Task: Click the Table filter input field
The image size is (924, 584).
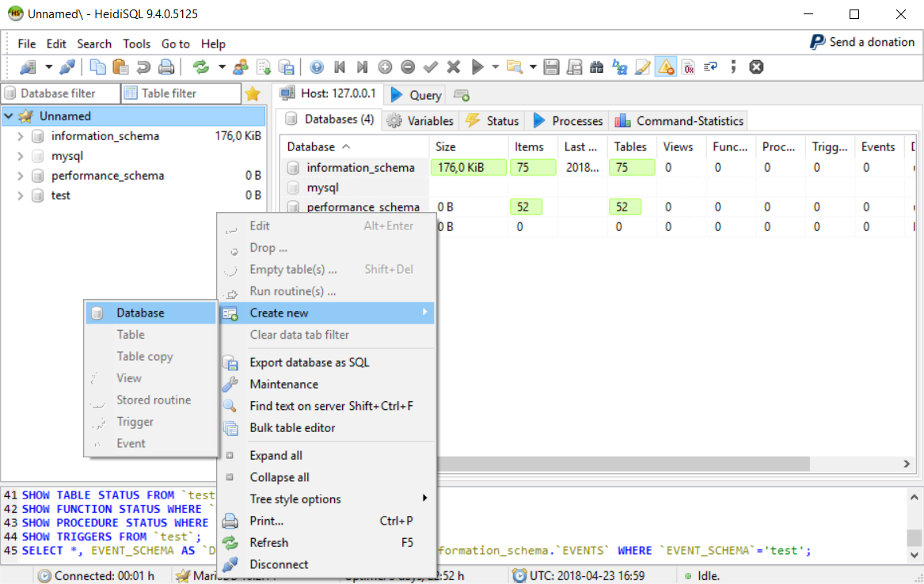Action: (181, 93)
